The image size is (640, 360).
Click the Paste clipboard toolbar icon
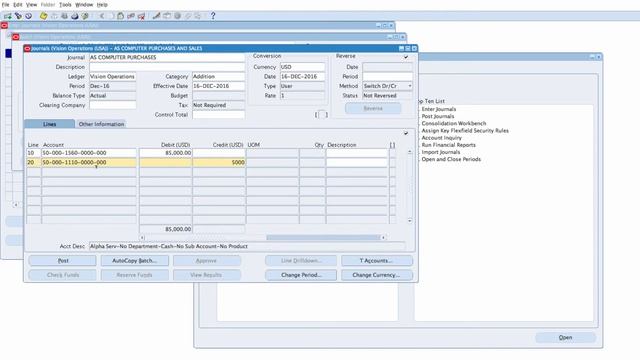pyautogui.click(x=120, y=16)
